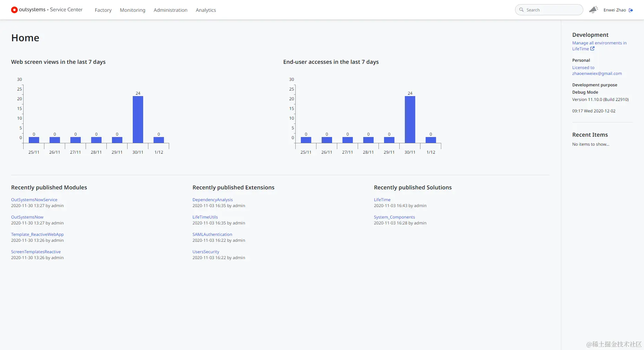Open the Monitoring menu
Image resolution: width=644 pixels, height=350 pixels.
pyautogui.click(x=132, y=10)
